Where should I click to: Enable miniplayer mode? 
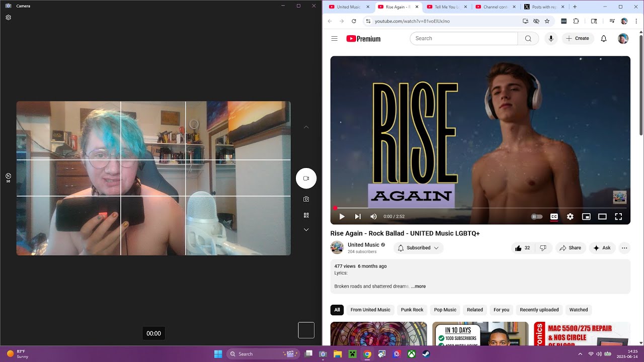click(x=586, y=217)
